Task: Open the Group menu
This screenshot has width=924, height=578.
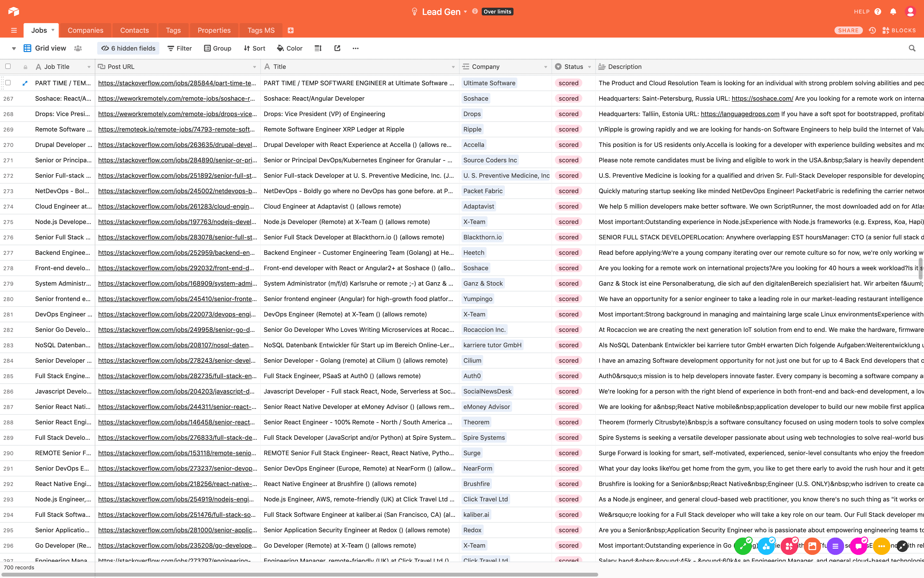Action: (218, 48)
